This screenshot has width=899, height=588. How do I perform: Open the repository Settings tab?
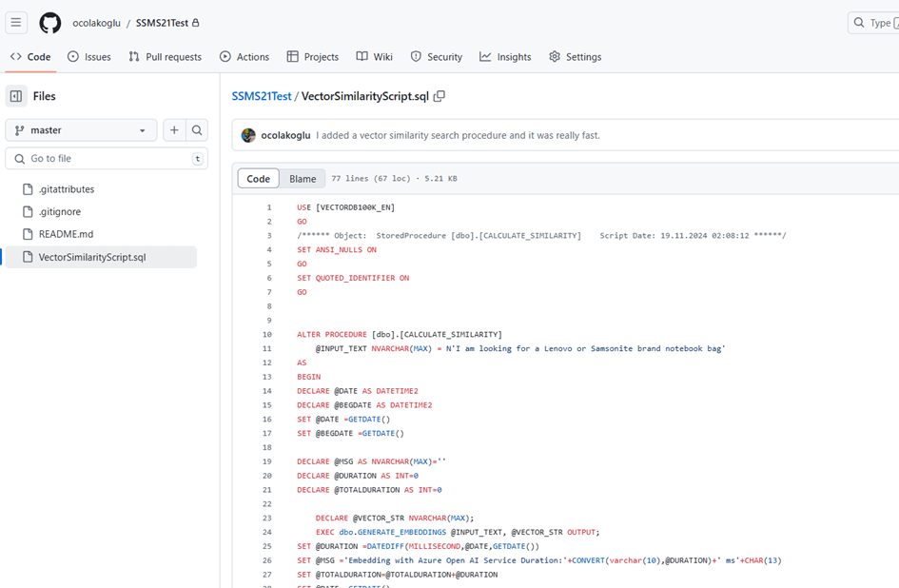pos(575,57)
